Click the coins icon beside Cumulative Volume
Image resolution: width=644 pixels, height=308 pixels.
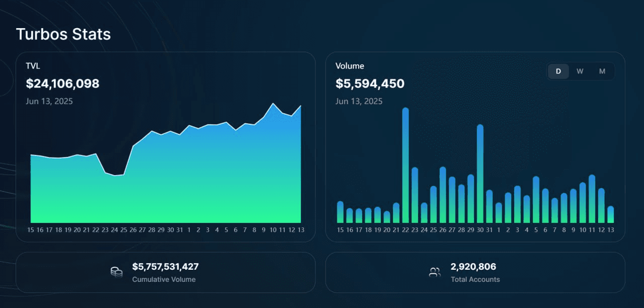coord(116,272)
